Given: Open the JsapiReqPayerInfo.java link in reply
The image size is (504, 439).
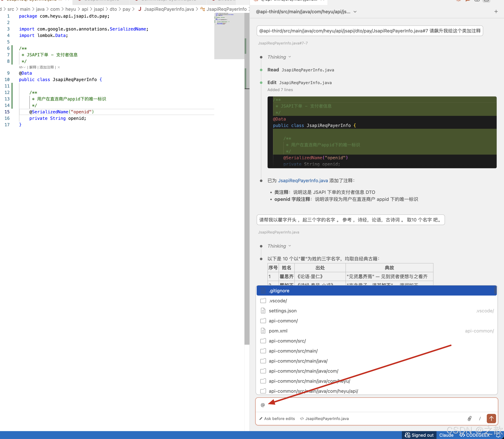Looking at the screenshot, I should [x=303, y=181].
